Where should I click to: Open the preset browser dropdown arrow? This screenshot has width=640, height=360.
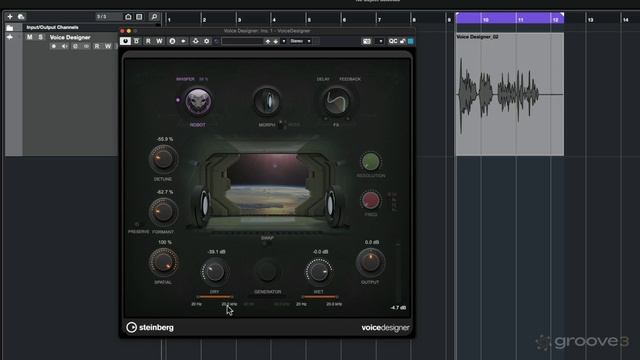tap(284, 41)
